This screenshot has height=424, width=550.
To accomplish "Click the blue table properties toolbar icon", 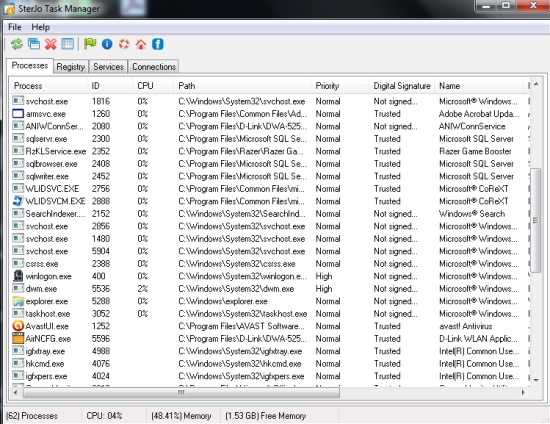I will click(x=68, y=44).
